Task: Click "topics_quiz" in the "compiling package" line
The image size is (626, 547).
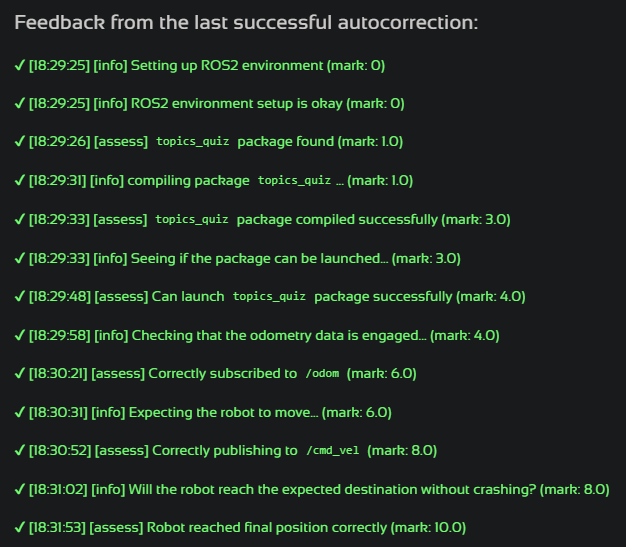Action: tap(294, 181)
